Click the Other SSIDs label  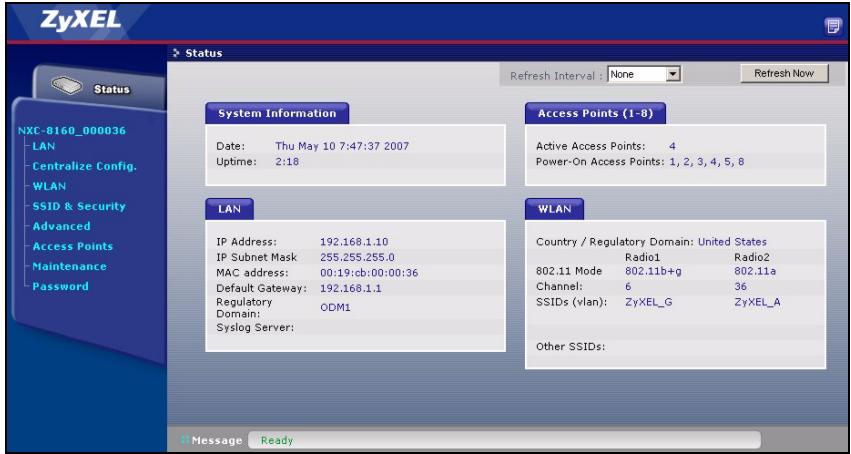tap(570, 347)
